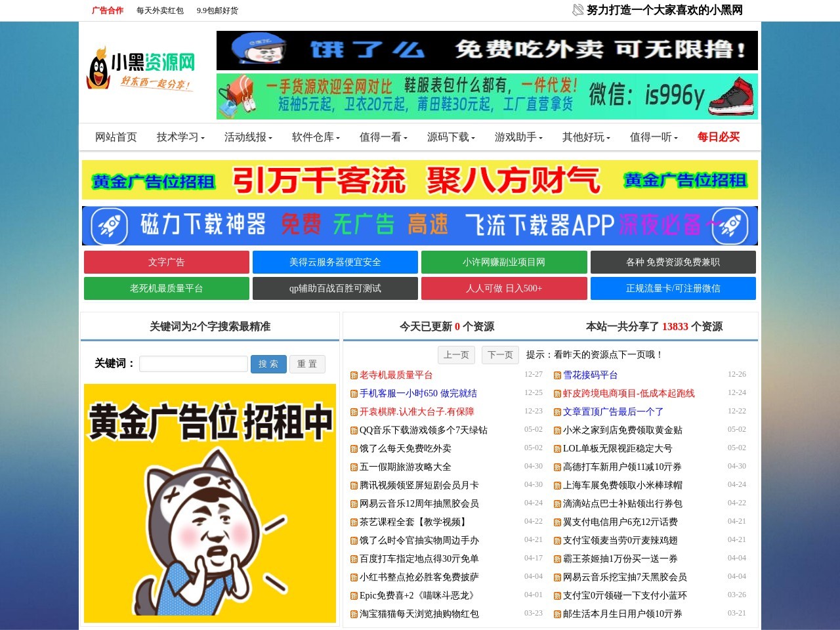The image size is (840, 630).
Task: Click the list icon before 手机客服一小时650
Action: coord(354,394)
